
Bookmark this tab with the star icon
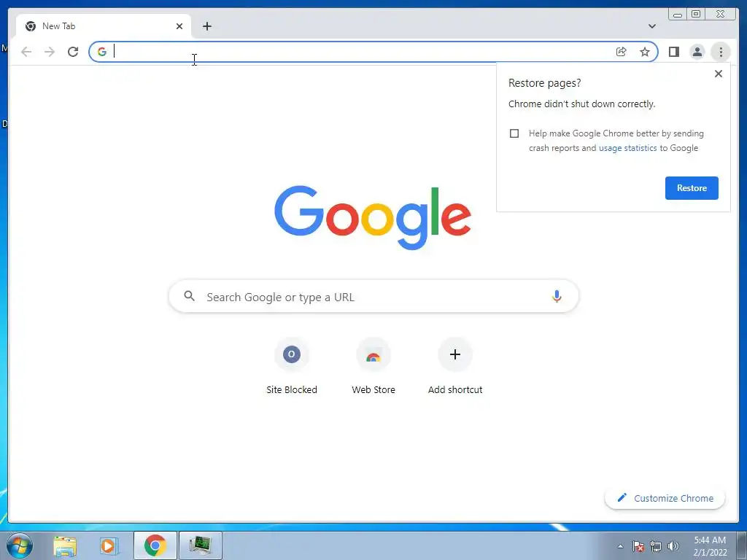tap(645, 52)
